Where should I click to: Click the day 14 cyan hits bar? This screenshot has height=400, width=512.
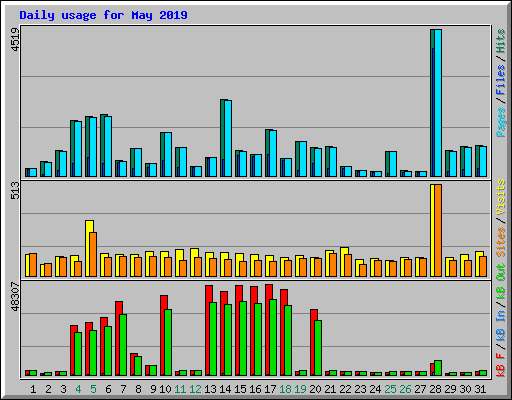pyautogui.click(x=228, y=138)
